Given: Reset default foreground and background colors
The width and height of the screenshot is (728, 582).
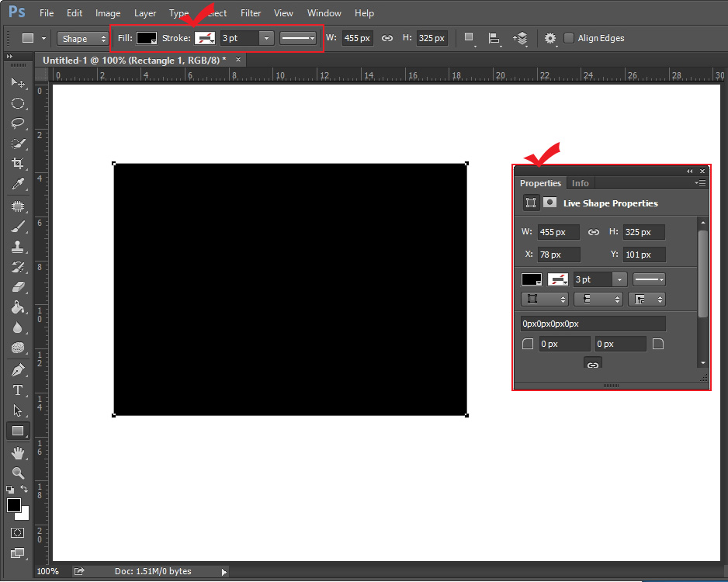Looking at the screenshot, I should click(x=10, y=489).
